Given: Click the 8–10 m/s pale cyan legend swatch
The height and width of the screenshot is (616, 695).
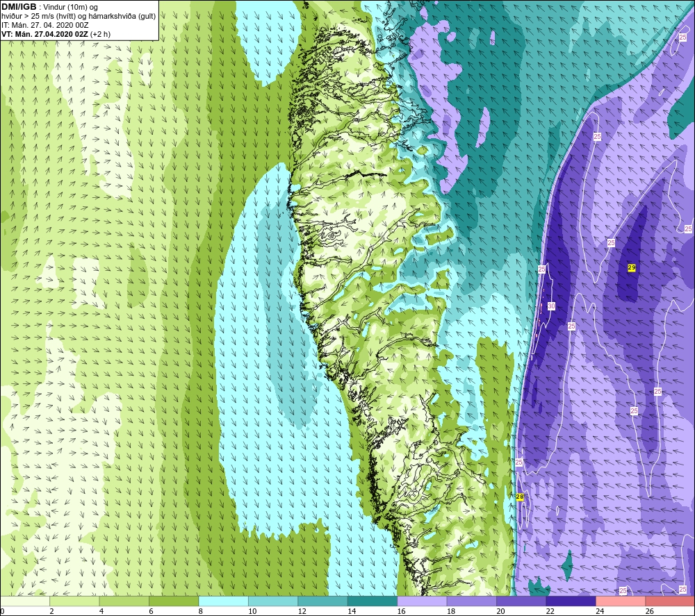Looking at the screenshot, I should click(x=223, y=601).
